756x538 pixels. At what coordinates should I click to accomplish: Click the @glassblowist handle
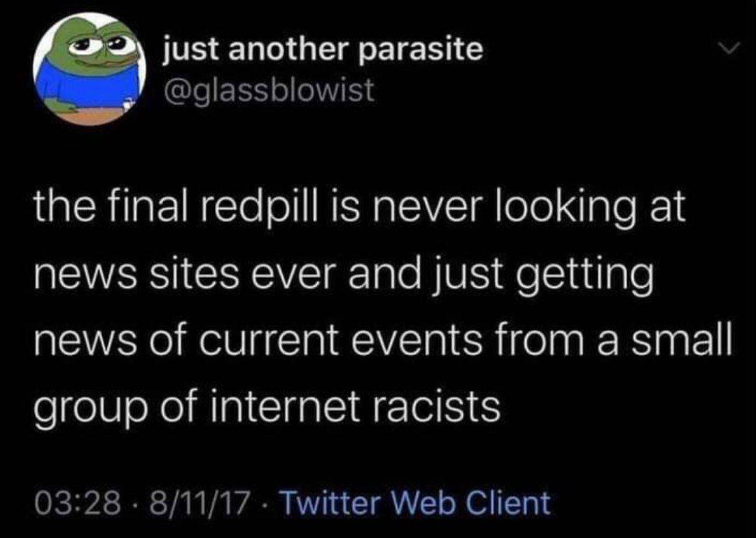click(x=269, y=90)
